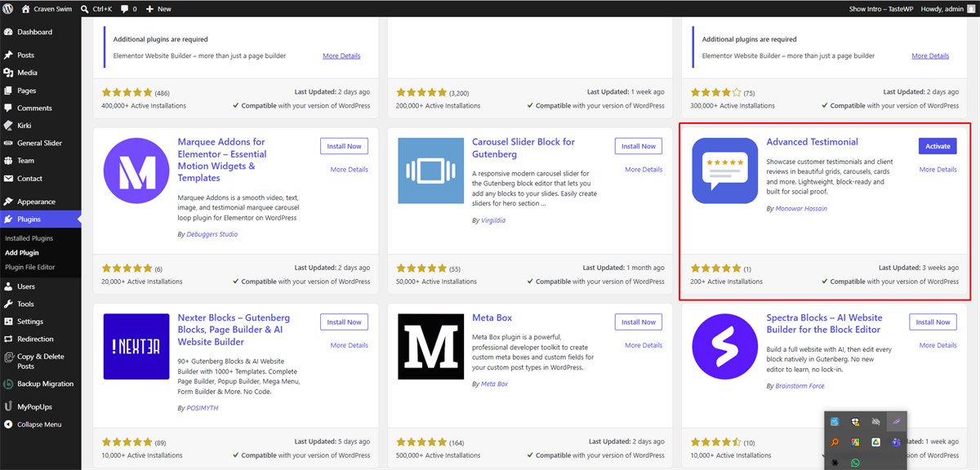Open the + New content menu

158,8
